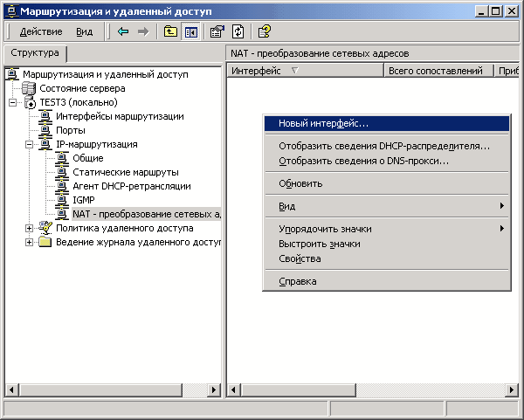The image size is (524, 420).
Task: Toggle the Show/Hide console tree icon
Action: [x=190, y=31]
